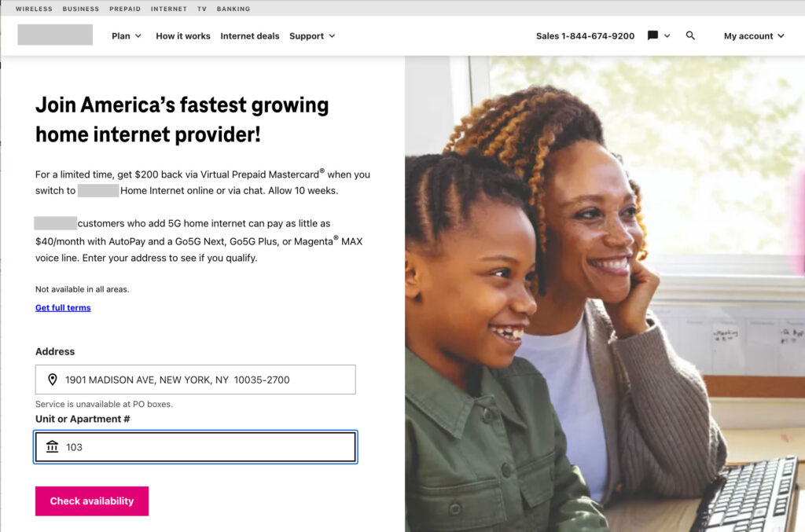The image size is (805, 532).
Task: Select BUSINESS in the top bar
Action: [x=81, y=9]
